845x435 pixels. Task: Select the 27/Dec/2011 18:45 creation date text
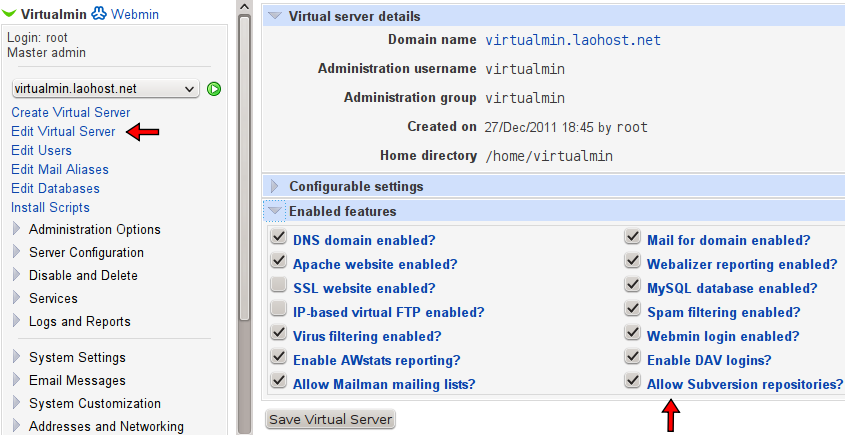[x=539, y=127]
